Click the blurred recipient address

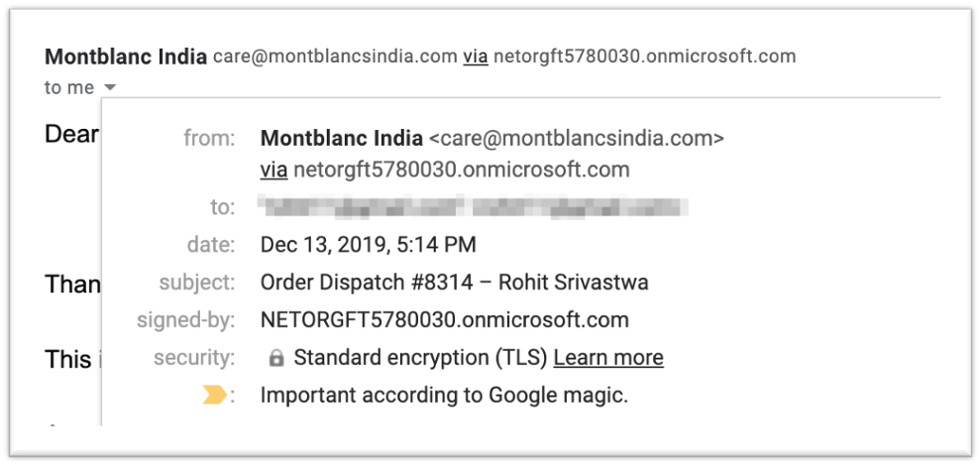pyautogui.click(x=473, y=207)
